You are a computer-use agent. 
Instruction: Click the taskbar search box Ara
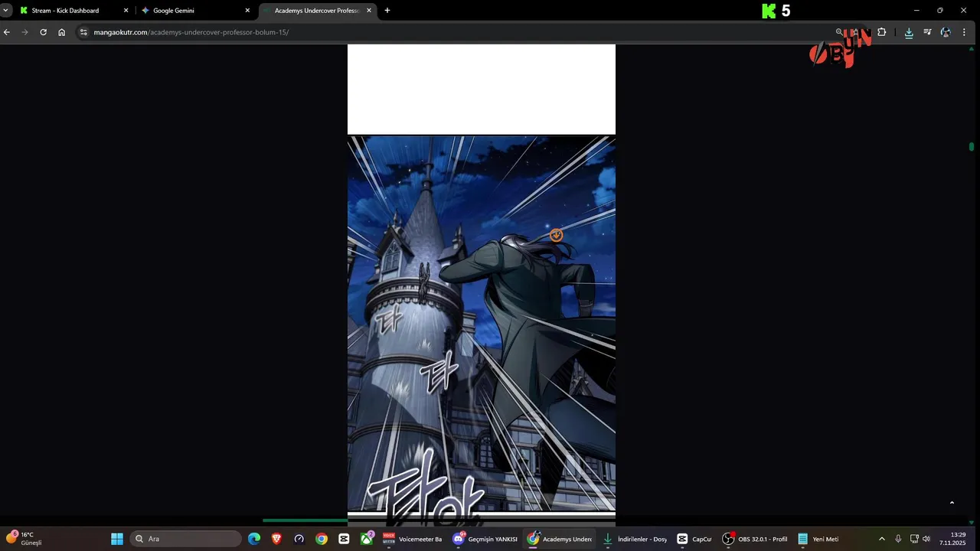pos(185,539)
